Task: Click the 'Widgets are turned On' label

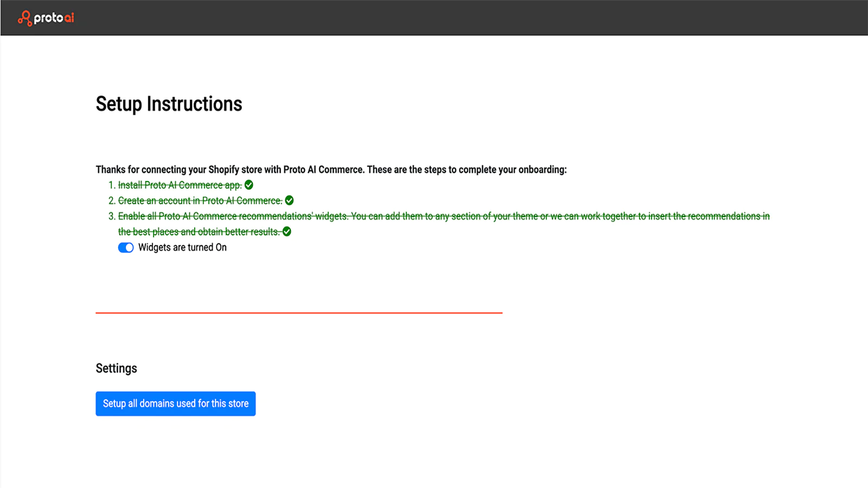Action: (182, 248)
